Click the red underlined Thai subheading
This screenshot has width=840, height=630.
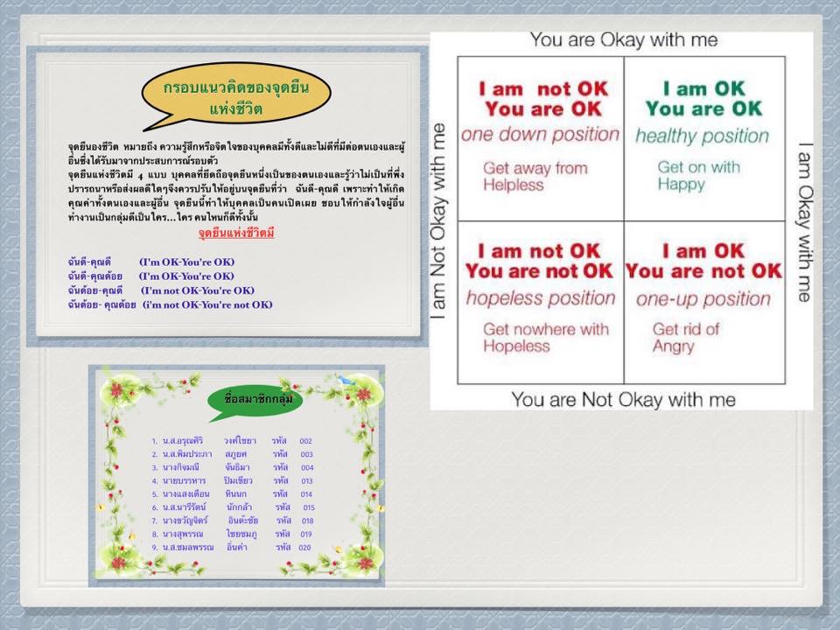(236, 234)
